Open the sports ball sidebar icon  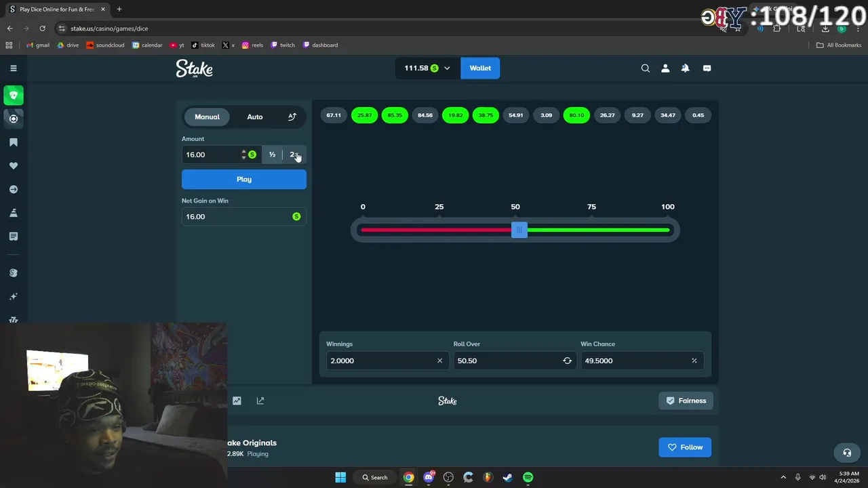[x=14, y=119]
